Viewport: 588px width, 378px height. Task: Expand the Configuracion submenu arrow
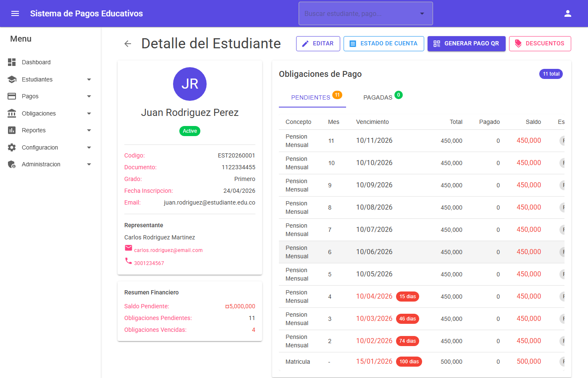[89, 147]
